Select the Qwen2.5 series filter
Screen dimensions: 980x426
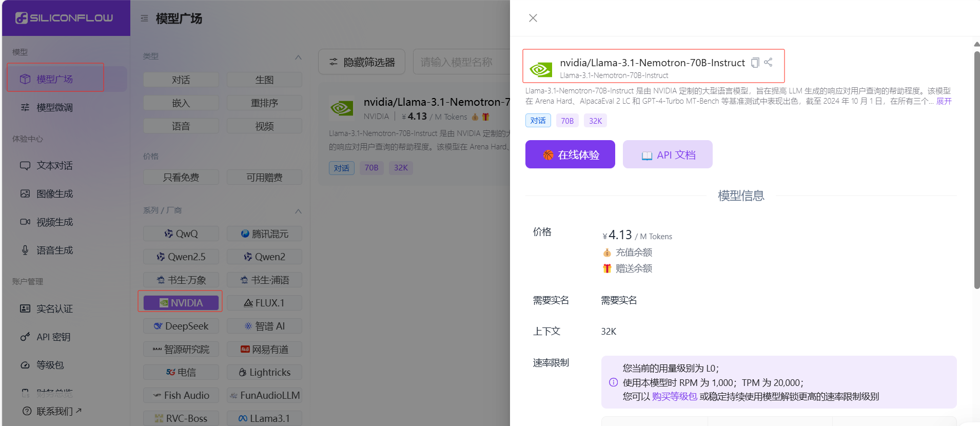181,257
